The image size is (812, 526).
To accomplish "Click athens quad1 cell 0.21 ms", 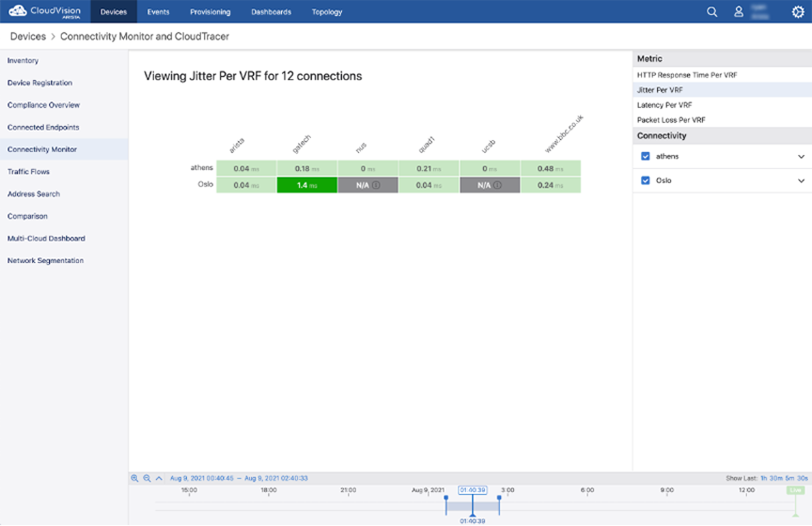I will coord(429,168).
